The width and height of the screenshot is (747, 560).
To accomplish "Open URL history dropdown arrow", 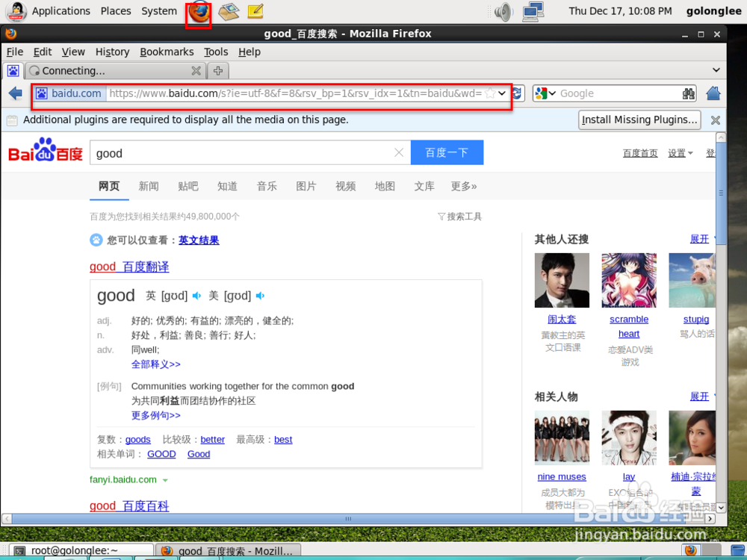I will [502, 93].
